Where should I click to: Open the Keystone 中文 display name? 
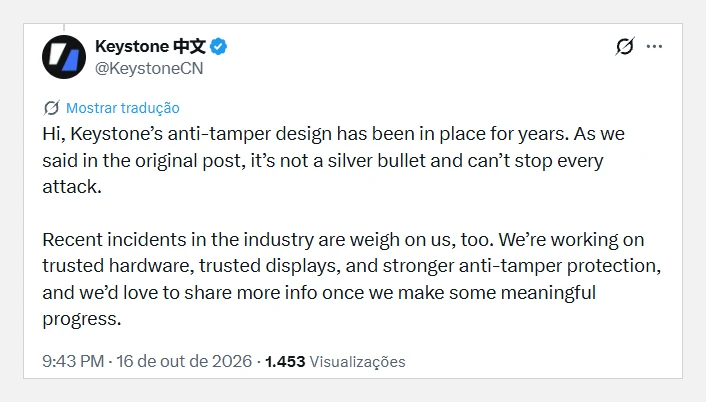click(x=150, y=46)
